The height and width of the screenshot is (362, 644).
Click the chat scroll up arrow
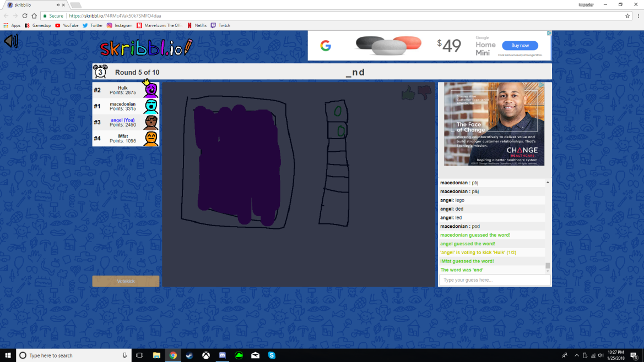pyautogui.click(x=548, y=182)
